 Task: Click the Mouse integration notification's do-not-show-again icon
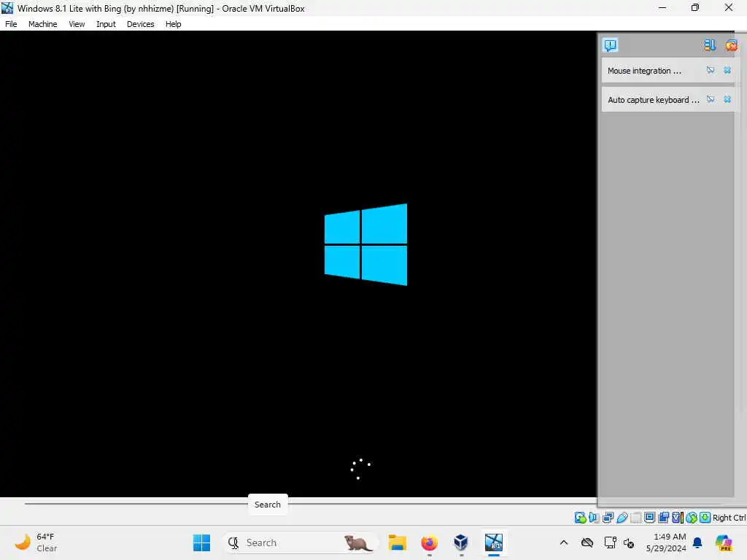click(x=711, y=70)
